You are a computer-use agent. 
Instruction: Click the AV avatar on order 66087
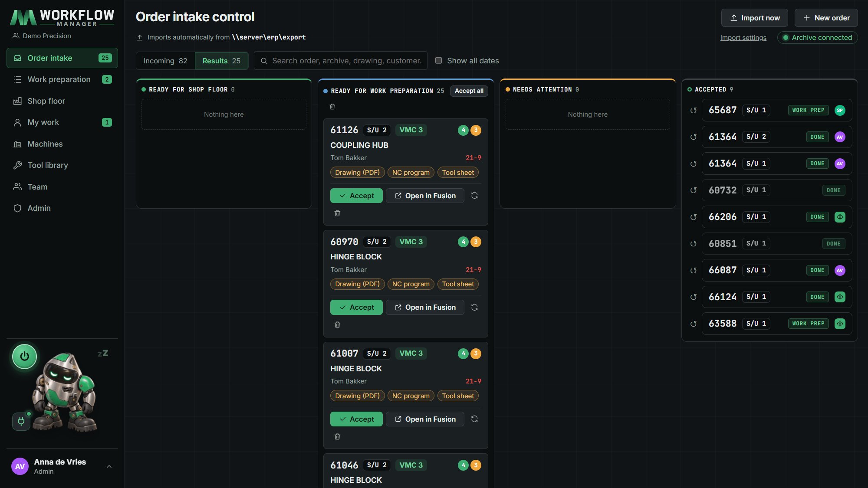point(840,270)
